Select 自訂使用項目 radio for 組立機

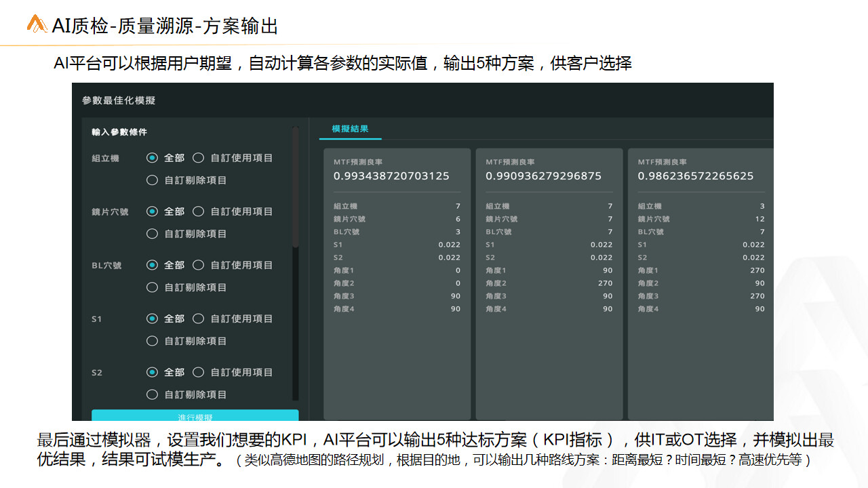coord(198,158)
